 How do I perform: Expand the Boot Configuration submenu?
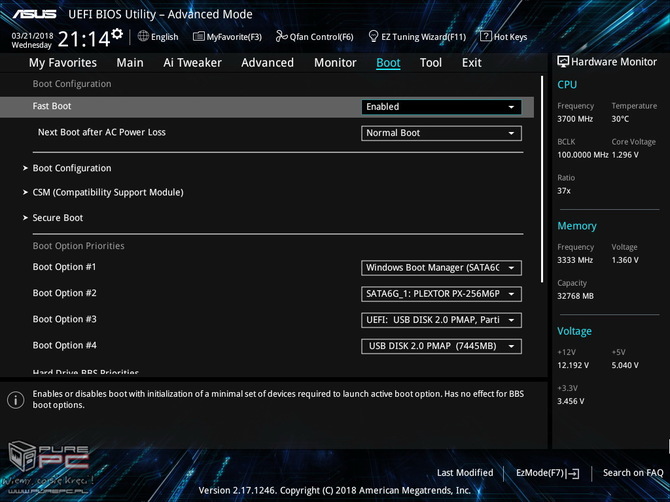[72, 168]
